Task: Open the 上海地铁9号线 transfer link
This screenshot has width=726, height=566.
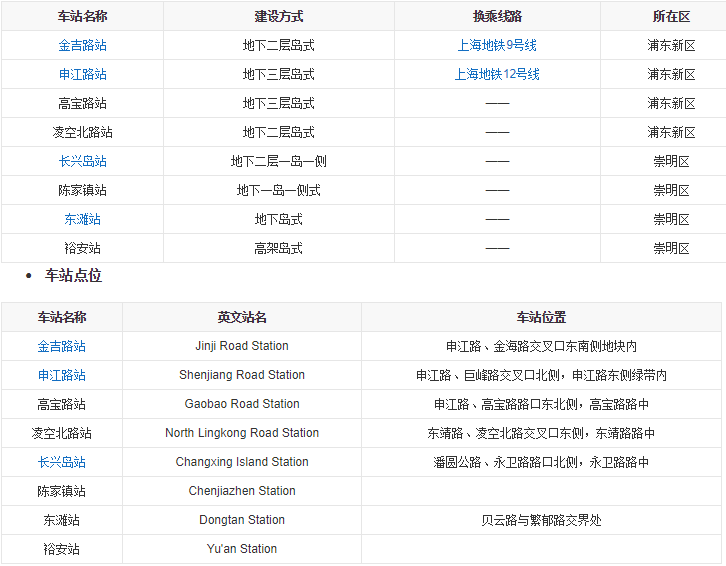Action: (x=497, y=45)
